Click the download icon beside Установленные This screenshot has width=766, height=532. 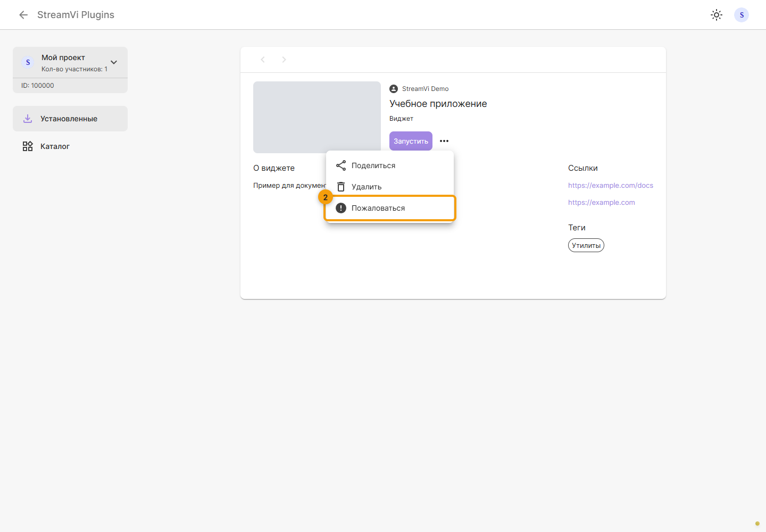tap(28, 119)
